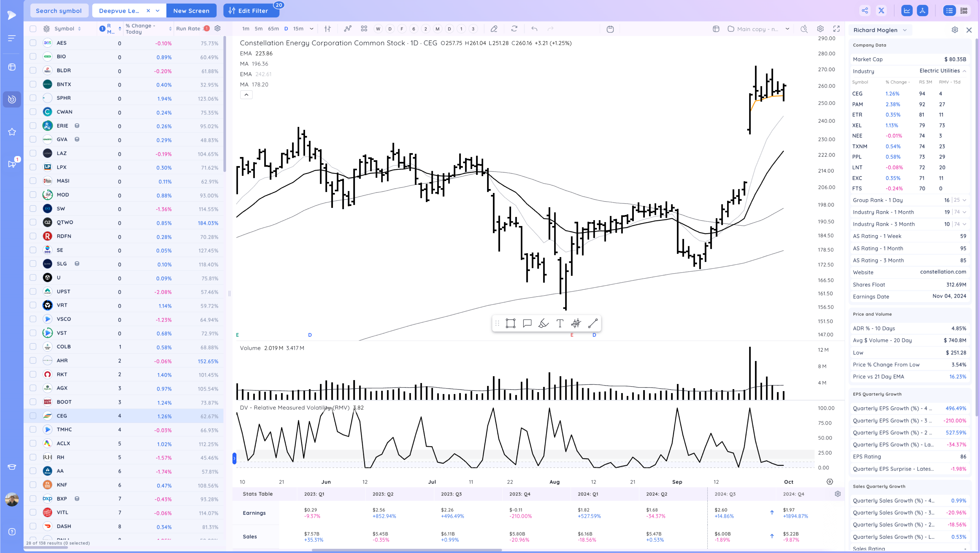Open right panel settings gear

pos(955,30)
